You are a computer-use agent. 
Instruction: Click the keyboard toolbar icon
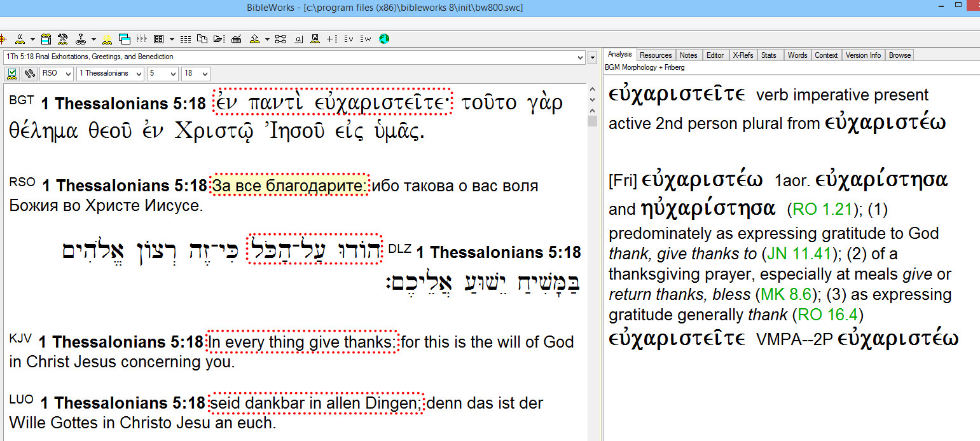pyautogui.click(x=236, y=39)
